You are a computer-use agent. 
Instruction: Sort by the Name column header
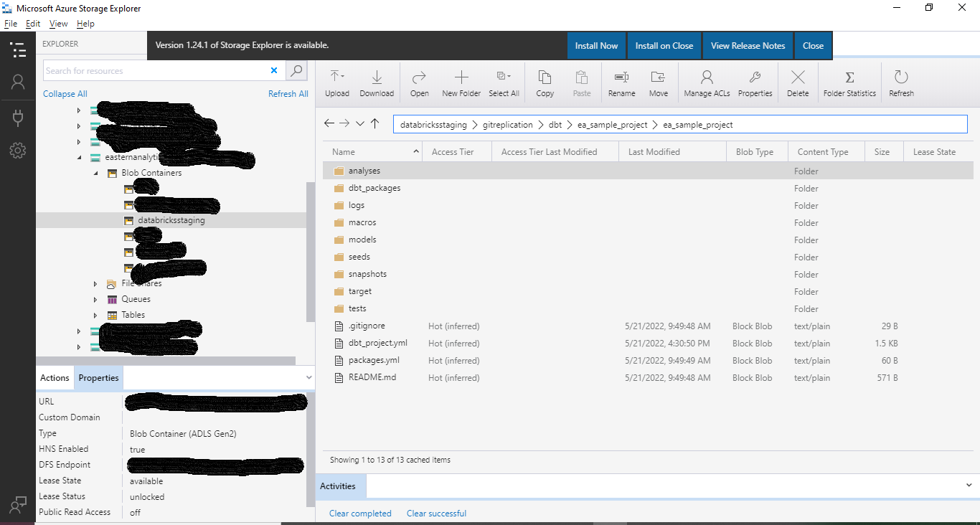374,152
